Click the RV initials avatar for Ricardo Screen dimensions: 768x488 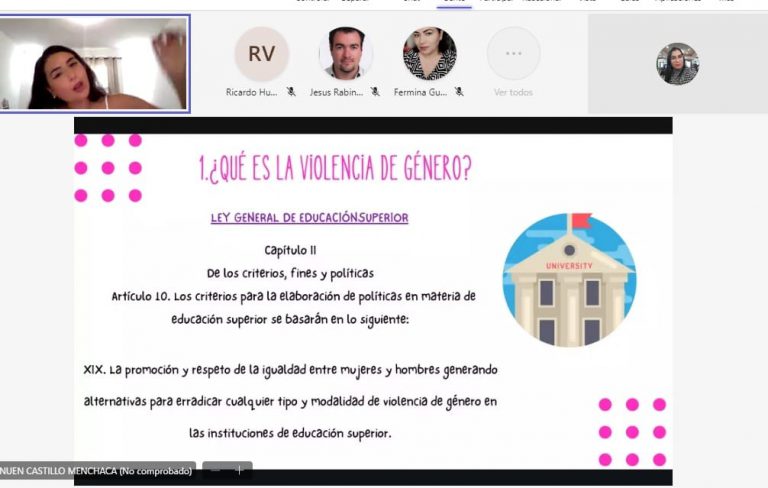(x=261, y=54)
